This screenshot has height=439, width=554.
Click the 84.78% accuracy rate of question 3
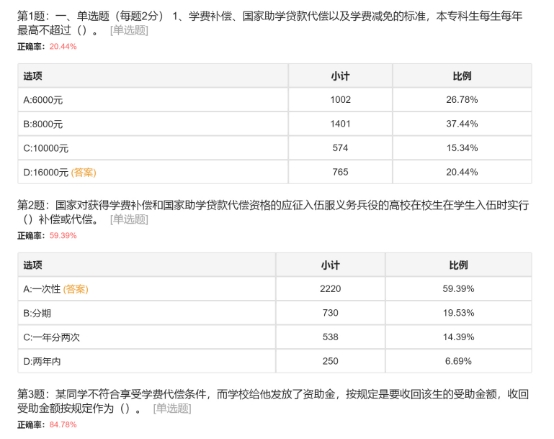63,425
